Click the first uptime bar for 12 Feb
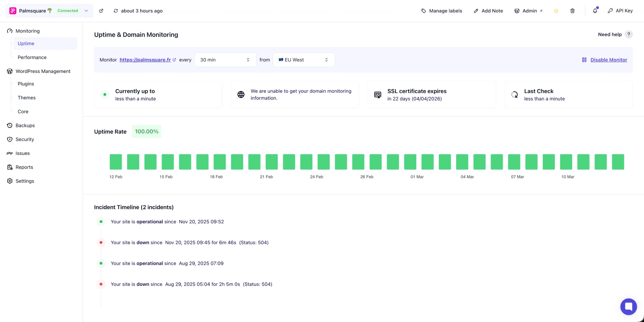Image resolution: width=644 pixels, height=322 pixels. (x=116, y=162)
